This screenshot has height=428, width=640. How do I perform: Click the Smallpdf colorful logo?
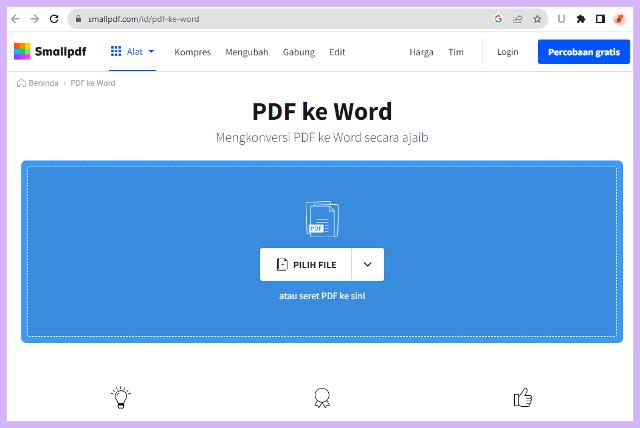22,51
